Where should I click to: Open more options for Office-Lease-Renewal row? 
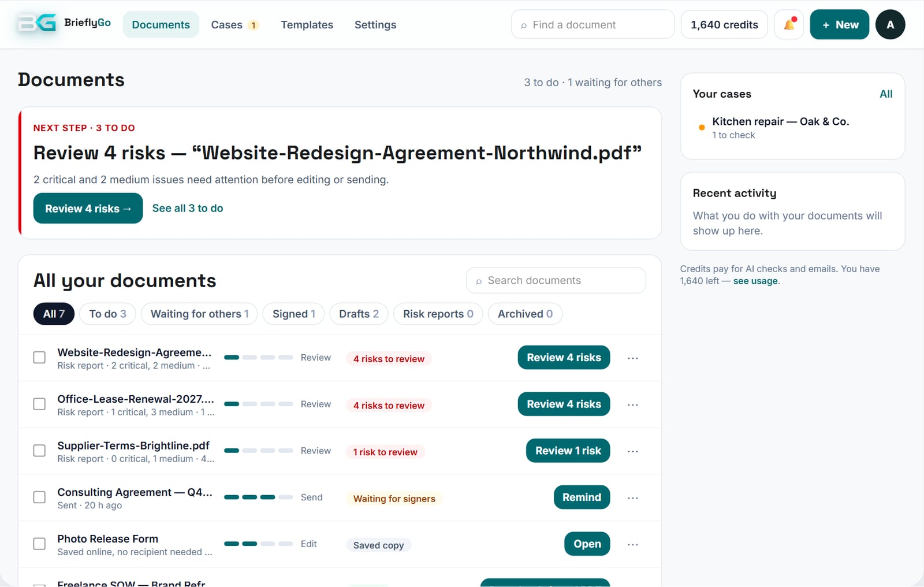tap(633, 404)
